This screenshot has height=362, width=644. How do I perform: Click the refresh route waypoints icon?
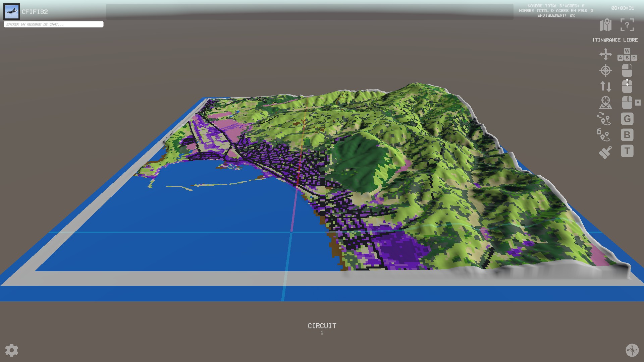point(604,119)
